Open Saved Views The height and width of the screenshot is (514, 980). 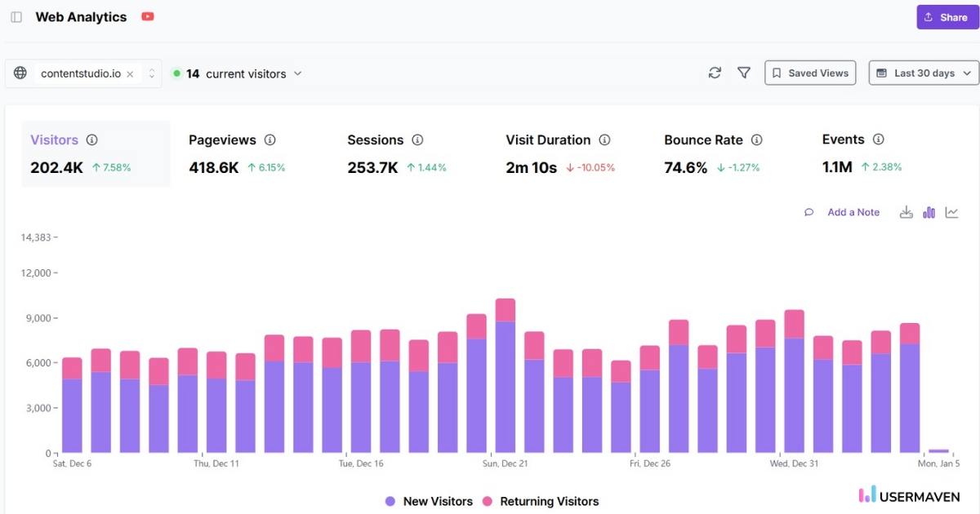(x=809, y=73)
